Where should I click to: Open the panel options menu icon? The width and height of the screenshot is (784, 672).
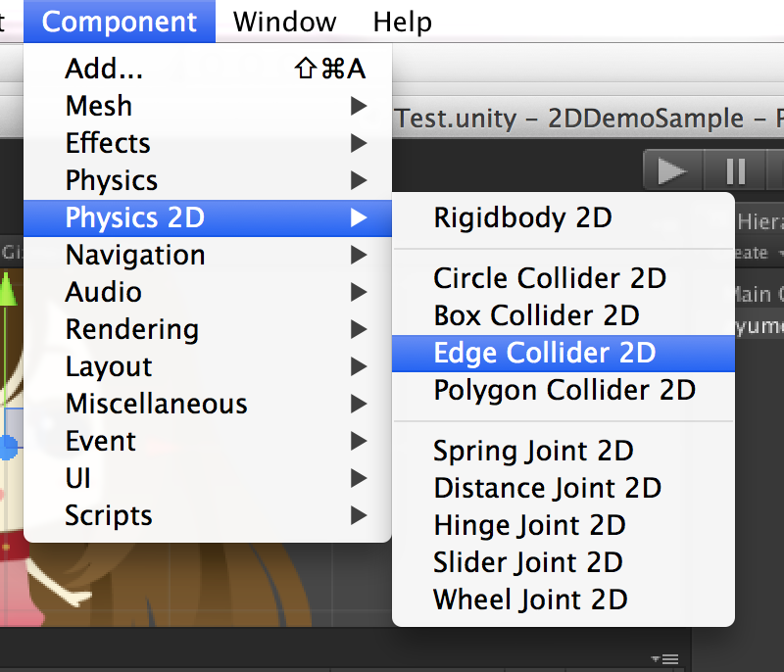pos(664,658)
